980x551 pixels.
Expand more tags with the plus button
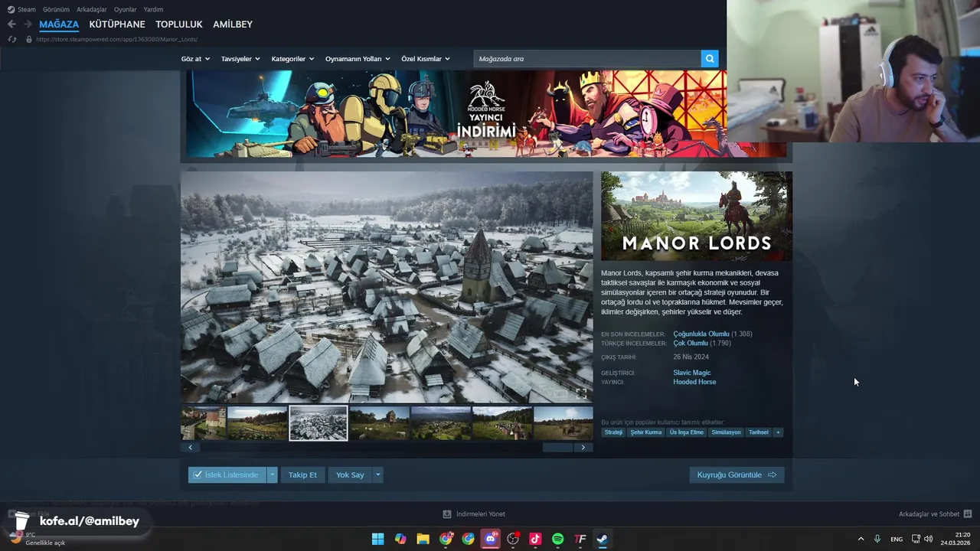click(x=778, y=432)
